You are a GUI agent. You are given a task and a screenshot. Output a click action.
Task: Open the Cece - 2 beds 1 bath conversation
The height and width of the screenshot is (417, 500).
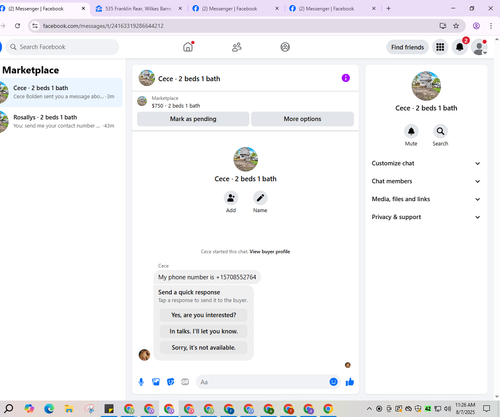[61, 92]
